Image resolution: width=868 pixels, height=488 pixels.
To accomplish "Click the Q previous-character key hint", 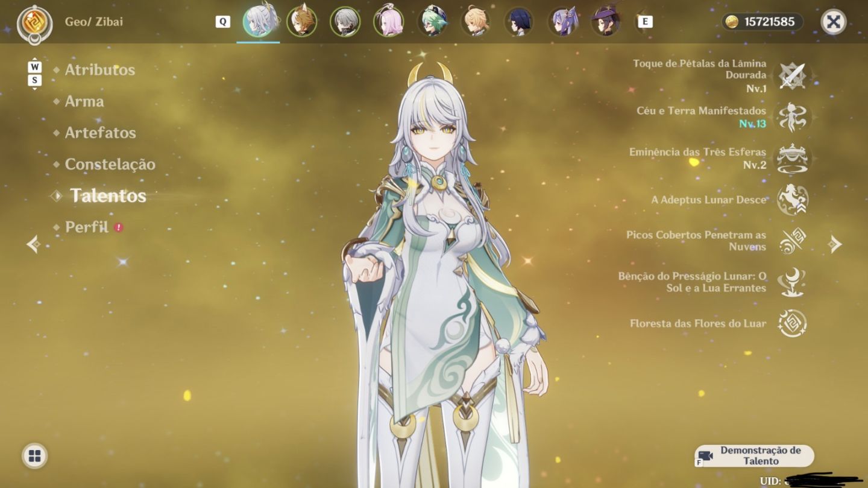I will pyautogui.click(x=223, y=22).
